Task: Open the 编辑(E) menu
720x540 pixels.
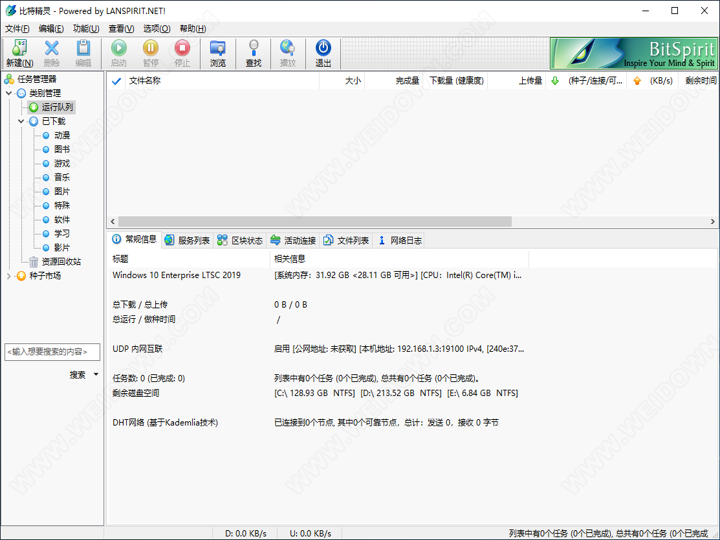Action: [51, 28]
